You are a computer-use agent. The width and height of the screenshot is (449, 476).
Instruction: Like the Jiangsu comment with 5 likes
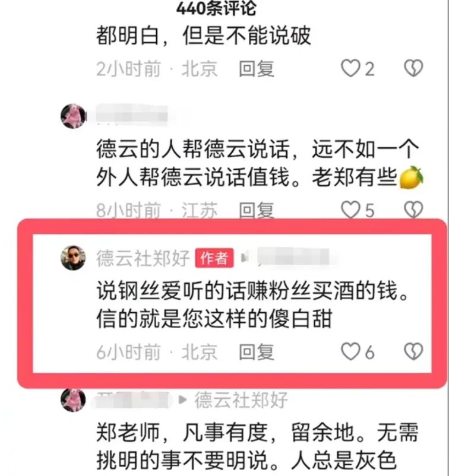[350, 210]
